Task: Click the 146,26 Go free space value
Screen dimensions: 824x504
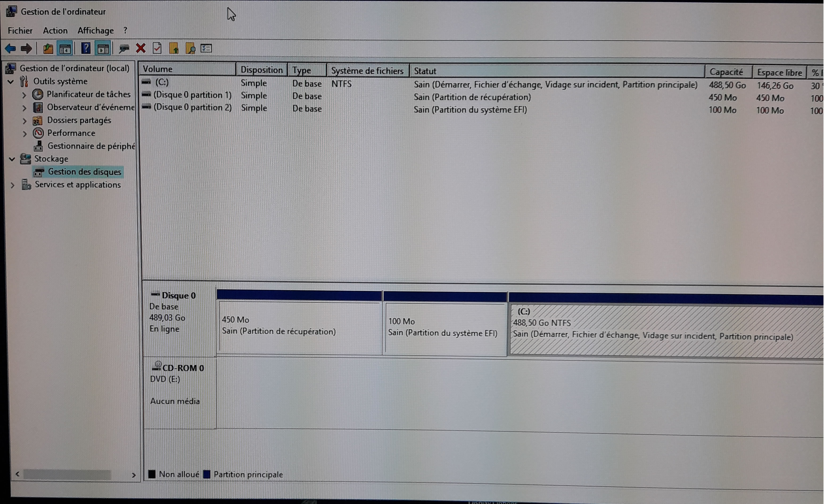Action: (x=775, y=86)
